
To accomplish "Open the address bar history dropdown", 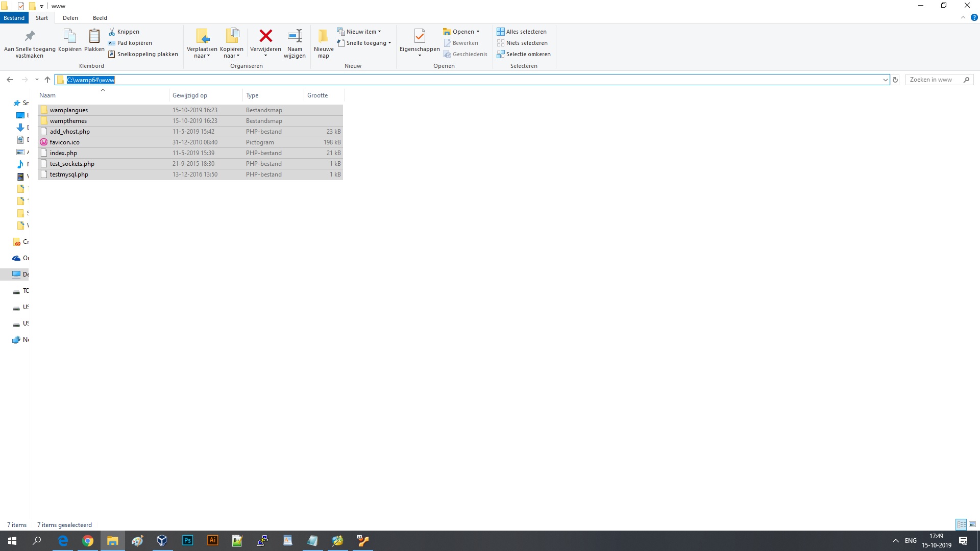I will pos(885,80).
